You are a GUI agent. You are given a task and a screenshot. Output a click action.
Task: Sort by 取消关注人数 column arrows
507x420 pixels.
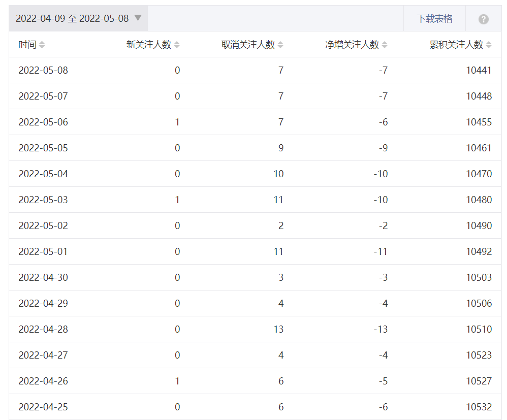tap(280, 45)
